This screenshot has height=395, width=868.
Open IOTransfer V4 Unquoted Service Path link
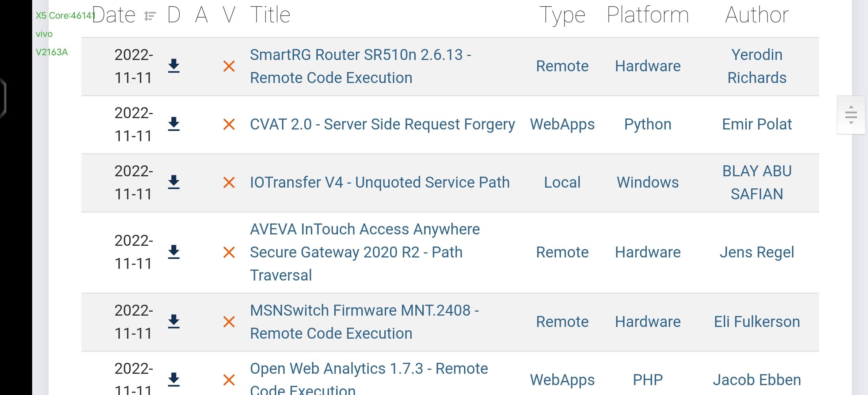380,183
